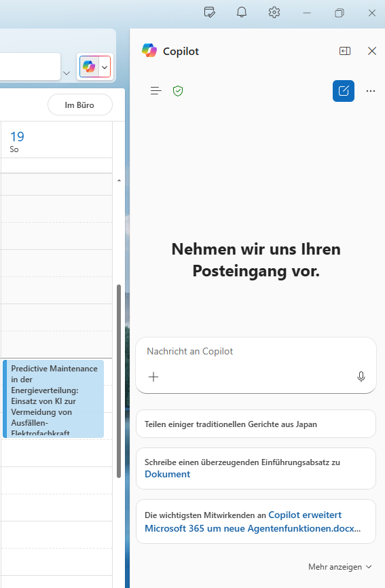
Task: Open the Copilot conversation list menu
Action: tap(156, 91)
